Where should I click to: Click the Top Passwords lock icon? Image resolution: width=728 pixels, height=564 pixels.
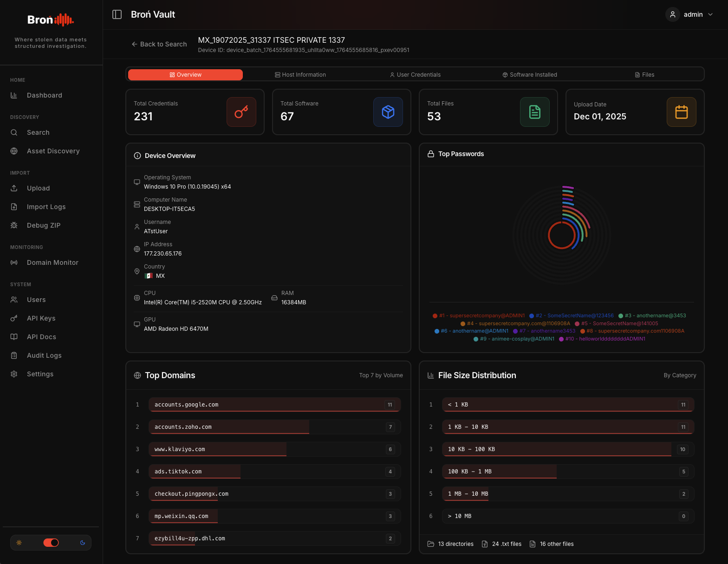pos(431,154)
